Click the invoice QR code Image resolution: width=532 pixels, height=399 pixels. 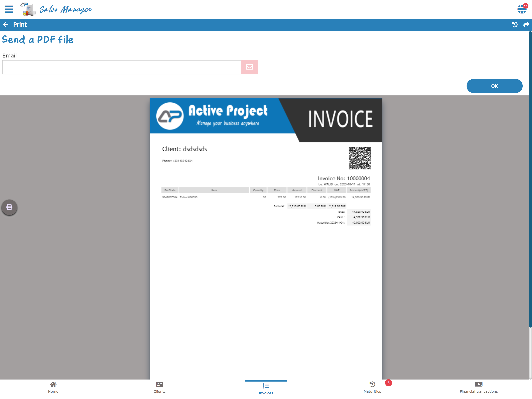359,158
